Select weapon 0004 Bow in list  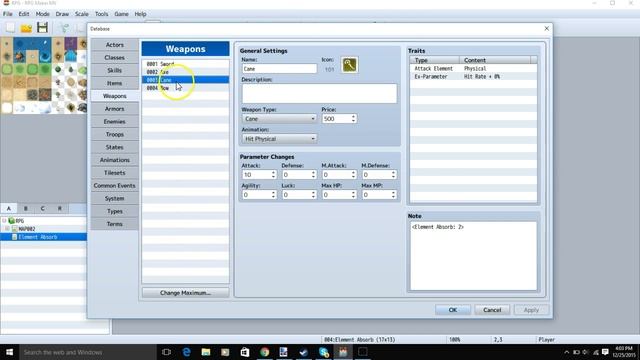[185, 88]
